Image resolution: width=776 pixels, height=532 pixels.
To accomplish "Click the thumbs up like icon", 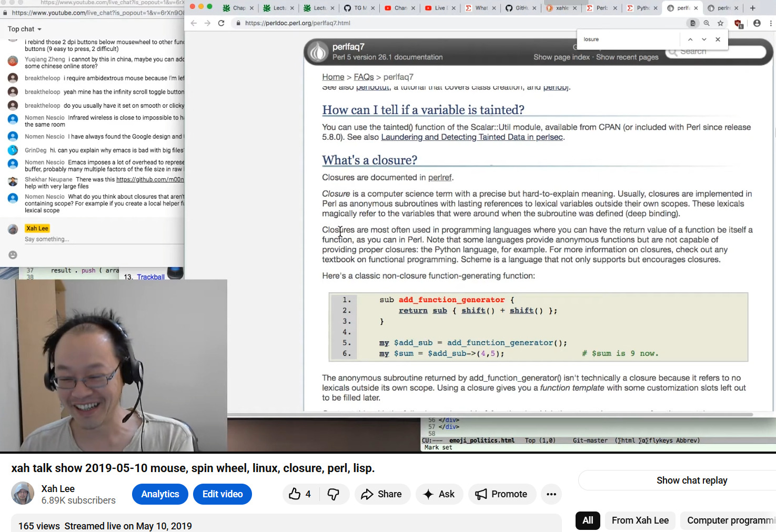I will pyautogui.click(x=295, y=494).
